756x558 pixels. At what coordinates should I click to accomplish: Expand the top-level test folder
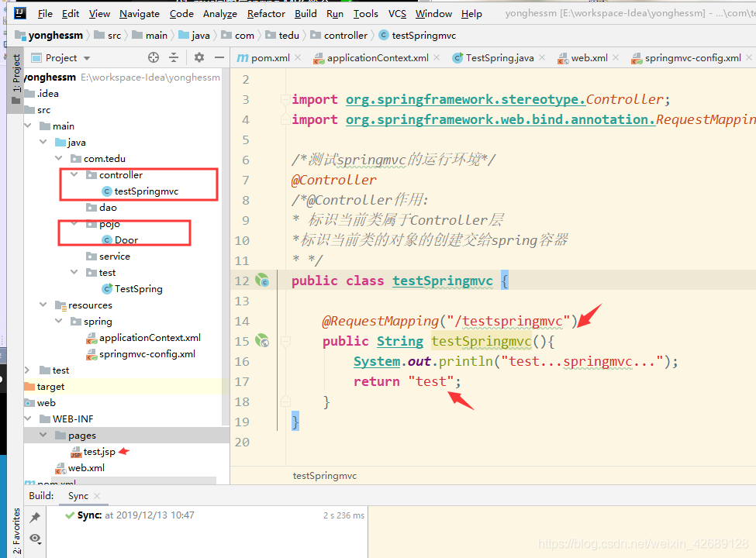pyautogui.click(x=27, y=370)
